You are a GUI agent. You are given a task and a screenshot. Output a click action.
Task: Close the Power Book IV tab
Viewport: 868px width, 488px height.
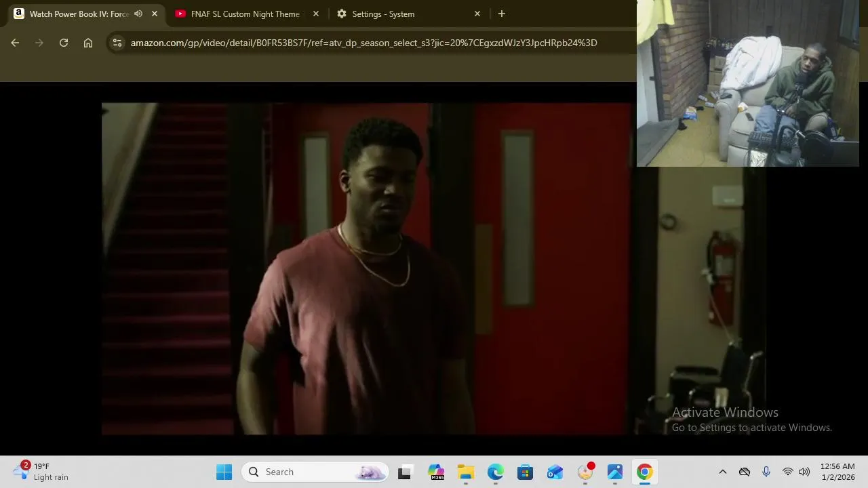155,14
